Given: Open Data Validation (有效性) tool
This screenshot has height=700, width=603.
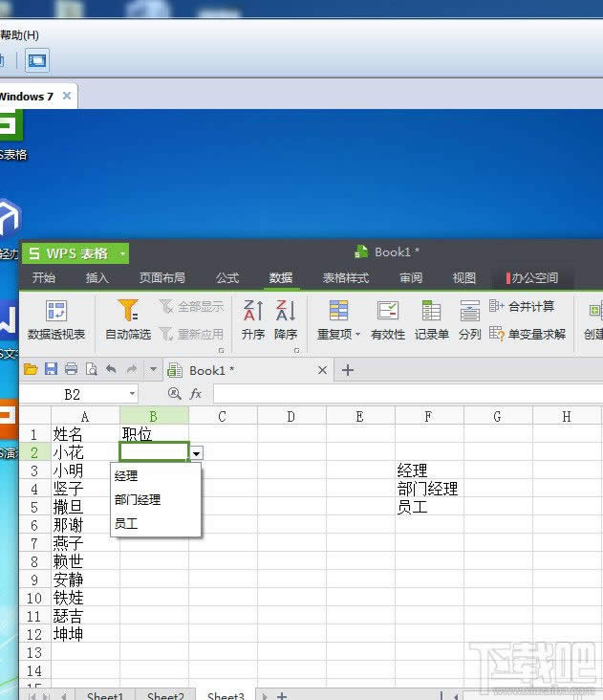Looking at the screenshot, I should click(388, 319).
